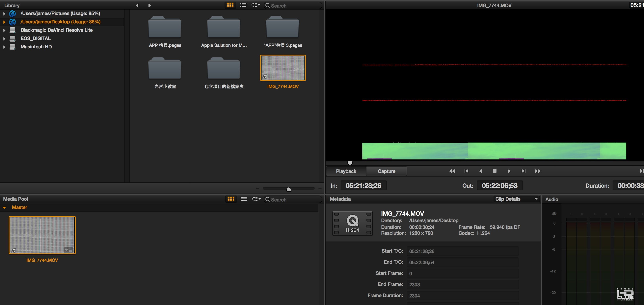Expand the Macintosh HD volume

(4, 47)
